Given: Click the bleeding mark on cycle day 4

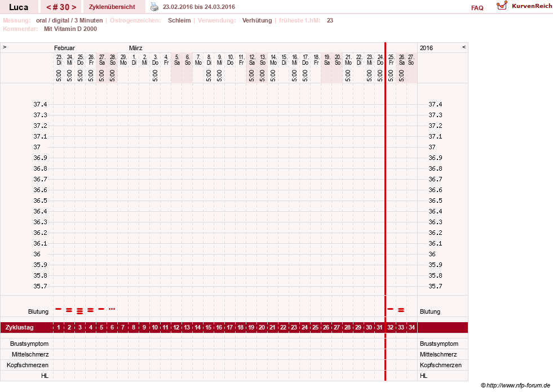Looking at the screenshot, I should coord(91,310).
